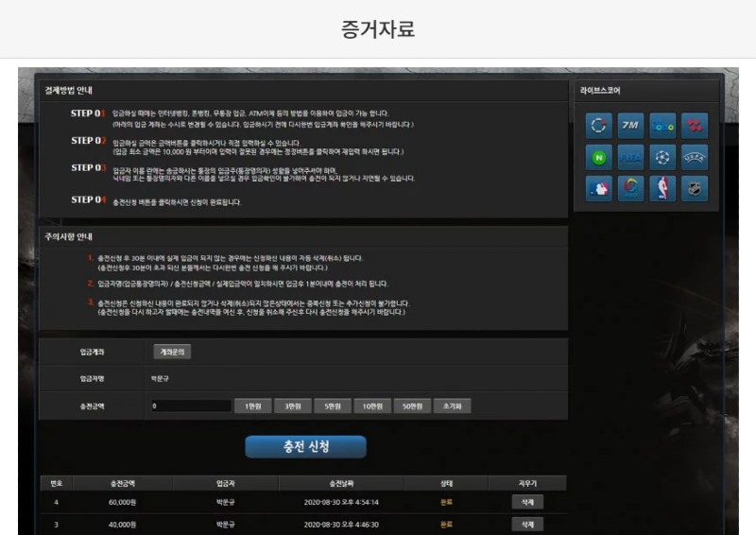Image resolution: width=756 pixels, height=535 pixels.
Task: Open the Champions League ball icon
Action: pos(662,157)
